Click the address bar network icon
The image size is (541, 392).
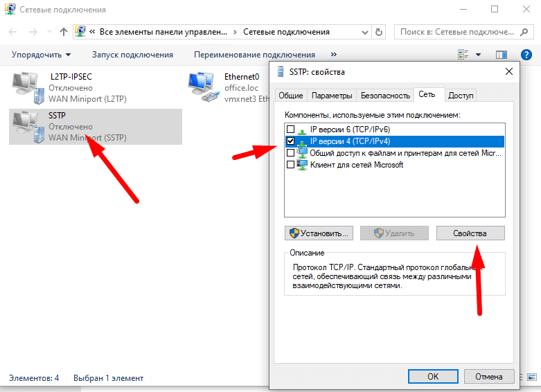pos(80,32)
